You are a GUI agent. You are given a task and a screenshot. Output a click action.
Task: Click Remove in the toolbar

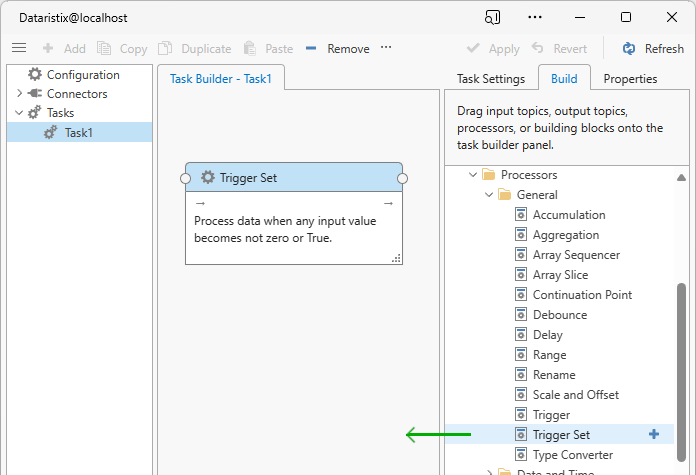(337, 48)
